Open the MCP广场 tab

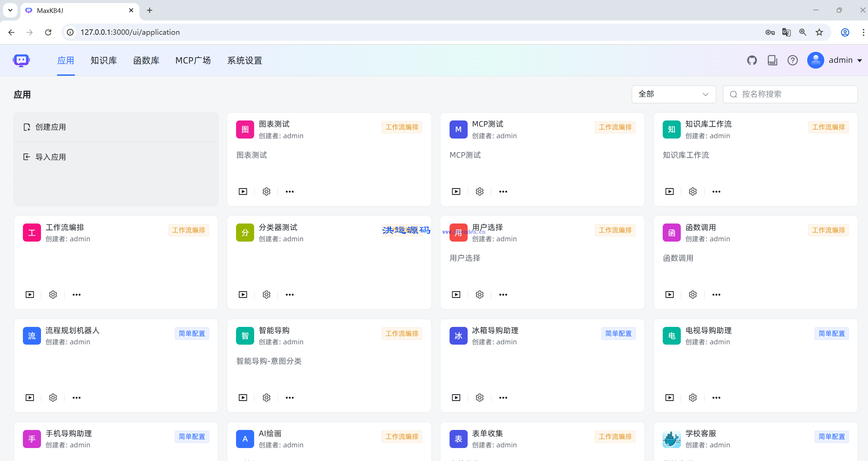click(193, 60)
